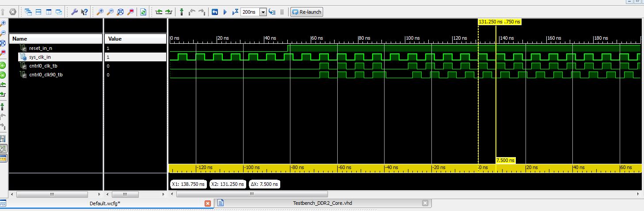Click the 7.500 ns delta marker label
The image size is (644, 211).
pos(506,161)
